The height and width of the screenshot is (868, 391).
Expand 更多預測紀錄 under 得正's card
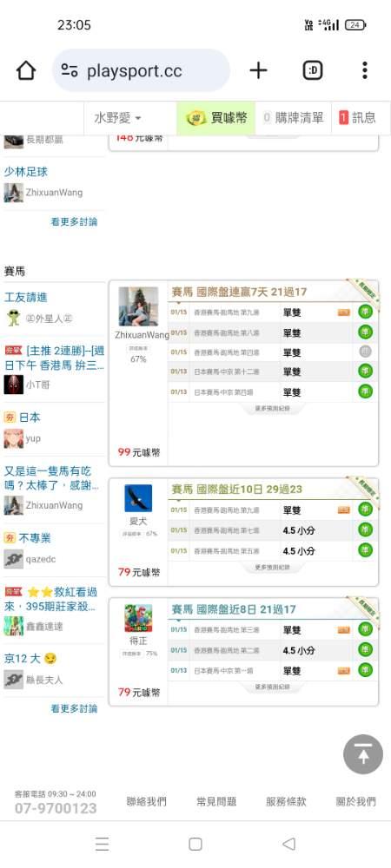272,687
